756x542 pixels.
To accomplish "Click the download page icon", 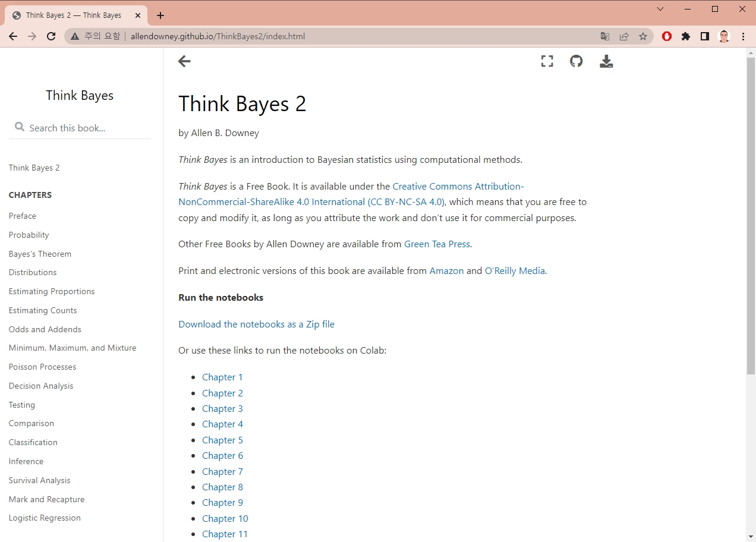I will (606, 61).
